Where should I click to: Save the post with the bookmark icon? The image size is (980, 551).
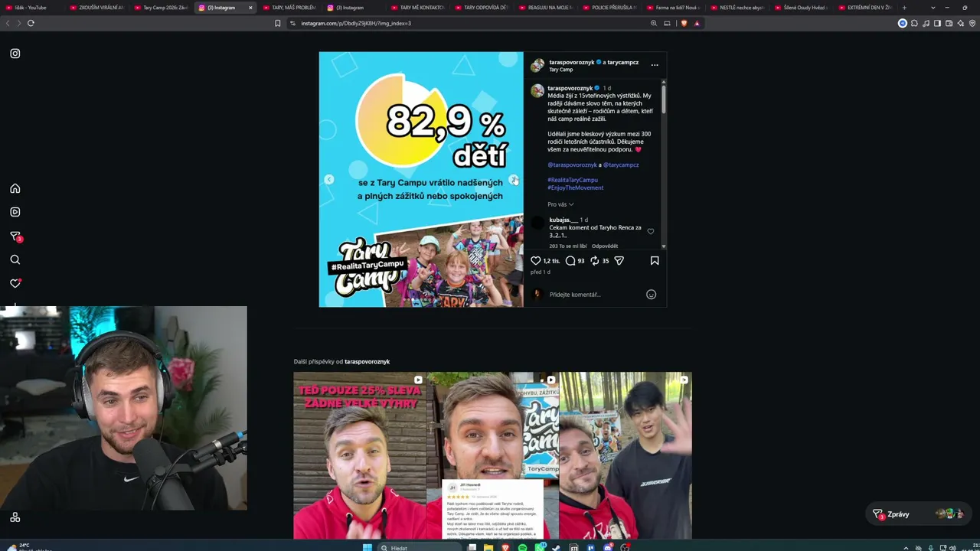coord(655,261)
